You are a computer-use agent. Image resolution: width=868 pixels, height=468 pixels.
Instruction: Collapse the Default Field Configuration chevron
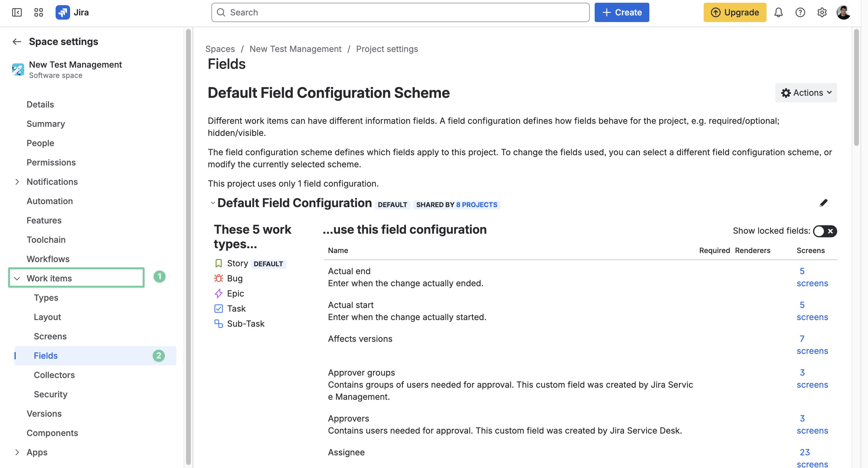point(213,203)
